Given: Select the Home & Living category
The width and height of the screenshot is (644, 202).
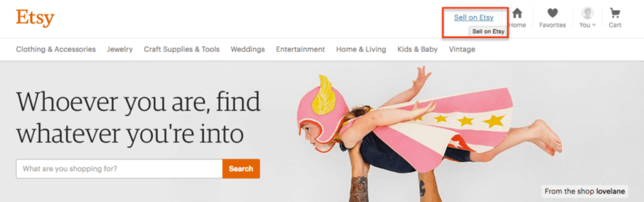Looking at the screenshot, I should click(x=361, y=49).
